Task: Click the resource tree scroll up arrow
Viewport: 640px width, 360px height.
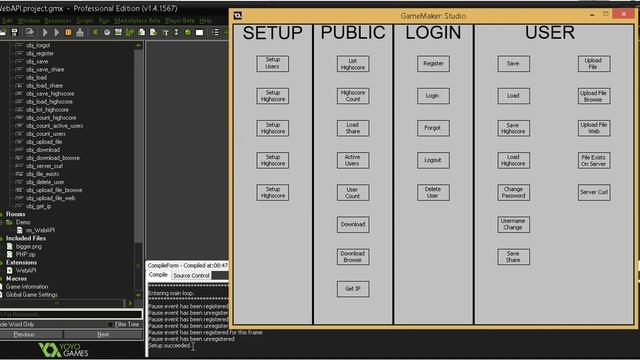Action: coord(138,45)
